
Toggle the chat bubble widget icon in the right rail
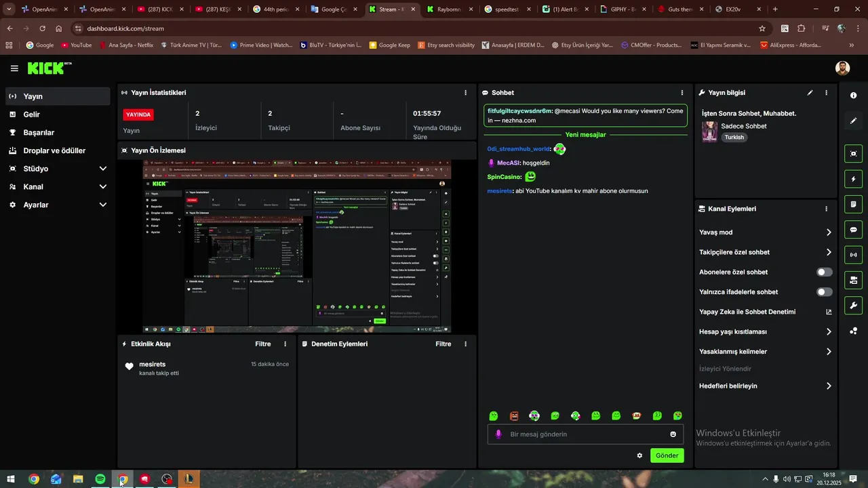coord(853,230)
